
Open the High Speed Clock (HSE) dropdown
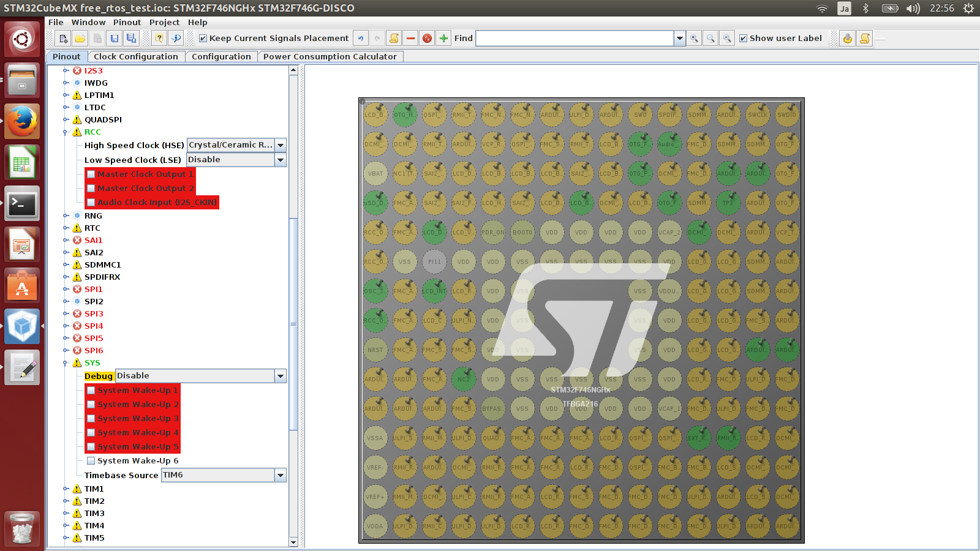(281, 145)
